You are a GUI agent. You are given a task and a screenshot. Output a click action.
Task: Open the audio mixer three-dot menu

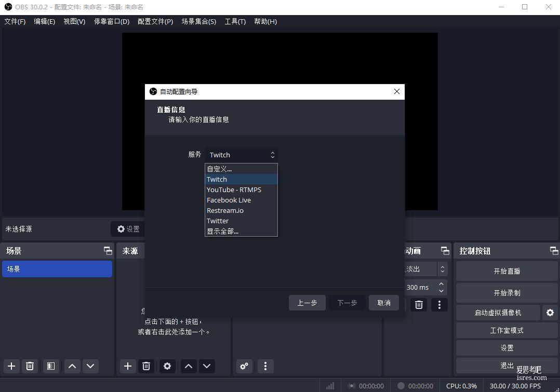point(265,366)
